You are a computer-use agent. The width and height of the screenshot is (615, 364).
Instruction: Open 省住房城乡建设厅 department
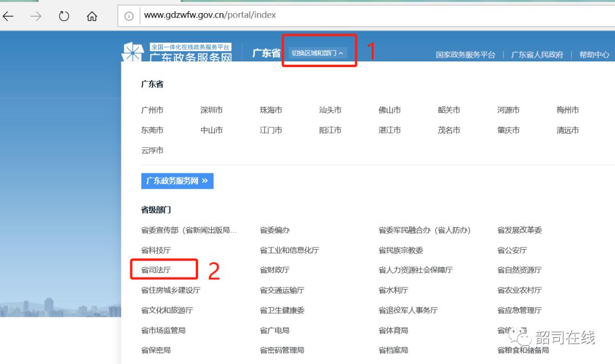tap(171, 290)
